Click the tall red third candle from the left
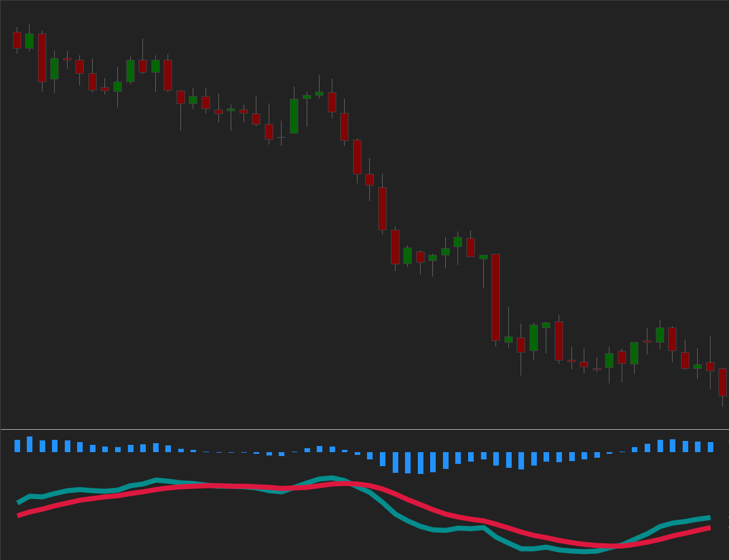 click(42, 58)
